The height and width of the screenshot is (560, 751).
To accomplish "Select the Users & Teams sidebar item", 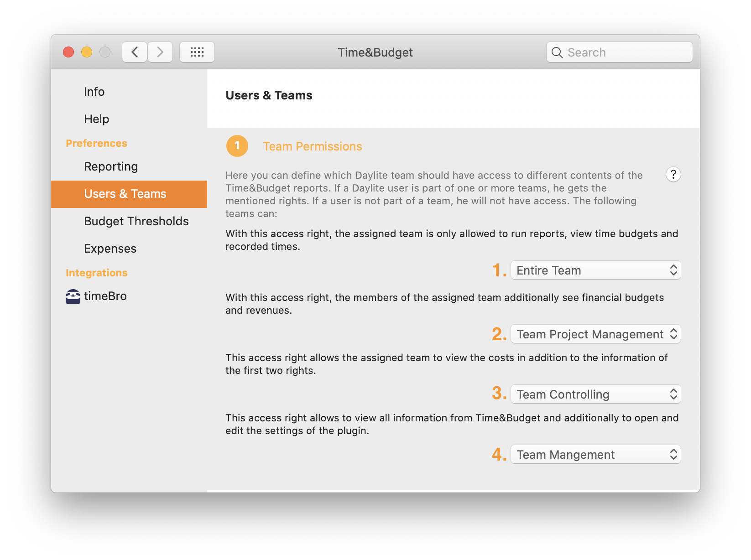I will pyautogui.click(x=129, y=194).
